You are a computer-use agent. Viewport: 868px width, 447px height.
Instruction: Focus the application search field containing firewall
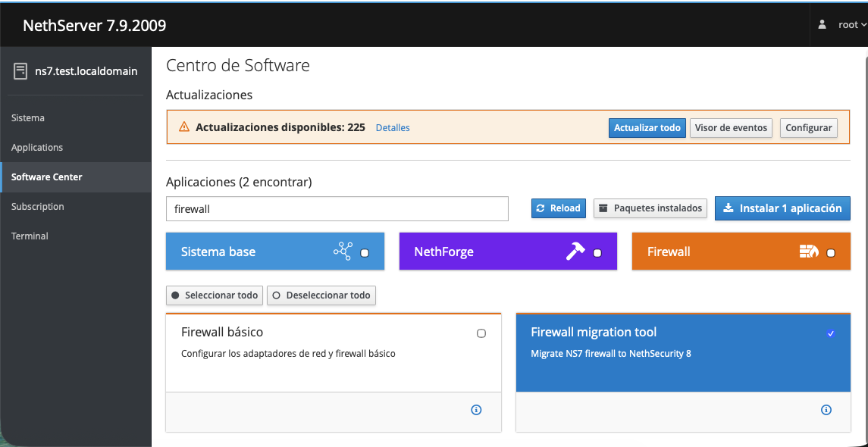(337, 209)
